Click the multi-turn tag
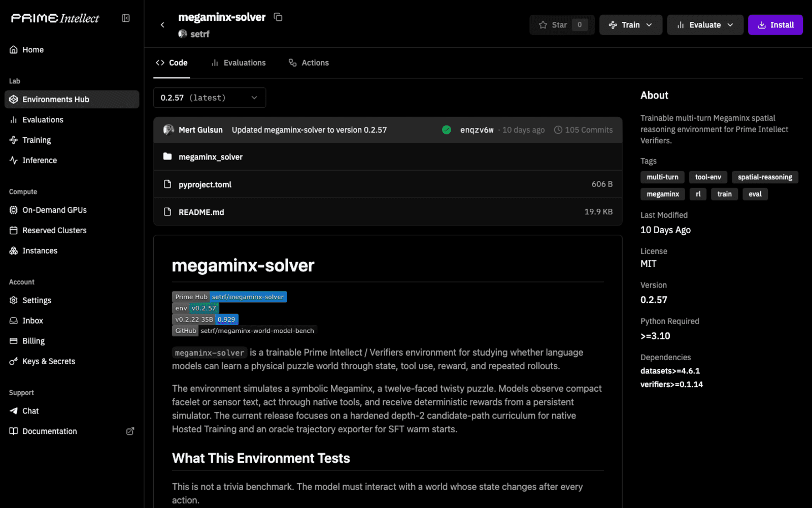The image size is (812, 508). [662, 177]
